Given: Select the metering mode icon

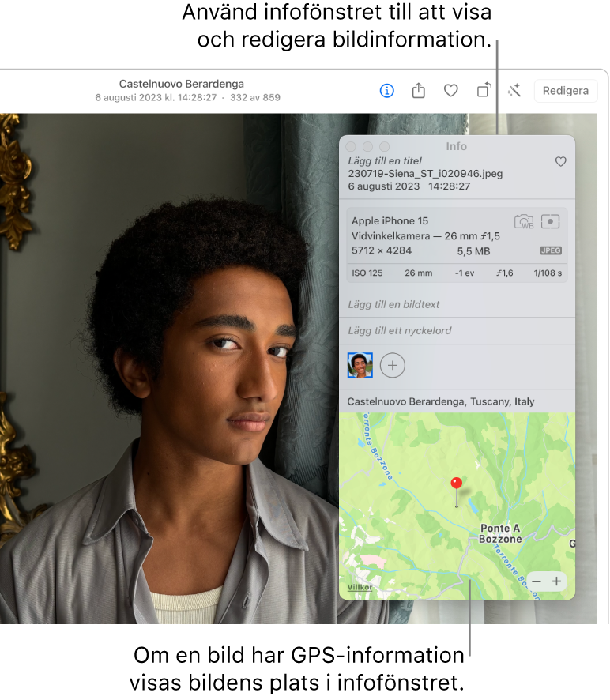Looking at the screenshot, I should (x=550, y=221).
